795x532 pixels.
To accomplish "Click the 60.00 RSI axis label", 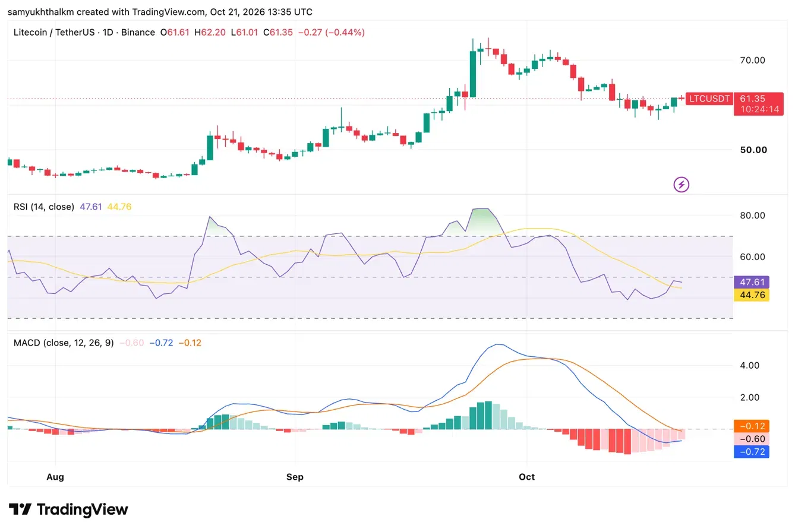I will point(752,256).
